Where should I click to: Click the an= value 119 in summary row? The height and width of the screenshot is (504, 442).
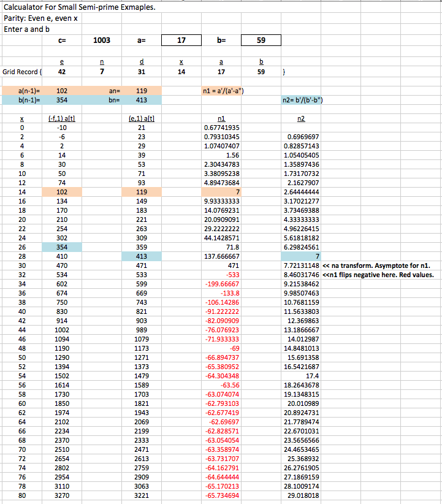coord(142,91)
